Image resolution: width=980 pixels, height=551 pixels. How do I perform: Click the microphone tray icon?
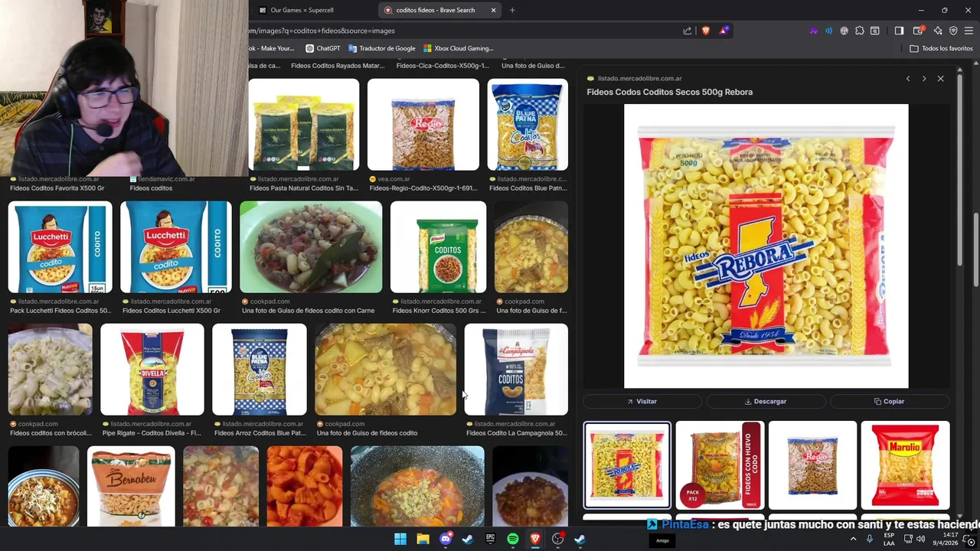click(870, 539)
